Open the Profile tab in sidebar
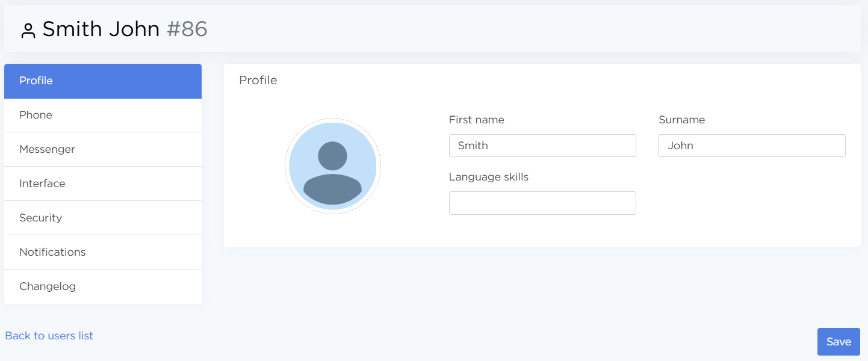The image size is (868, 361). click(x=103, y=81)
